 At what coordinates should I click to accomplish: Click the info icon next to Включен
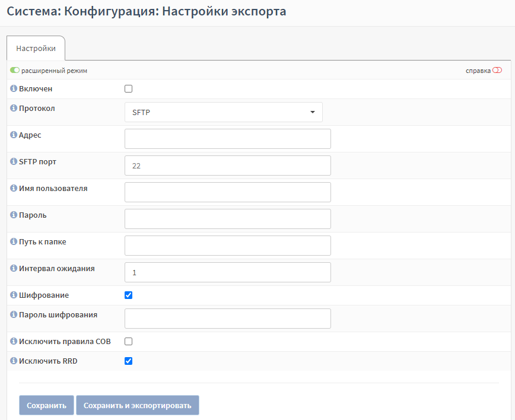[x=14, y=88]
